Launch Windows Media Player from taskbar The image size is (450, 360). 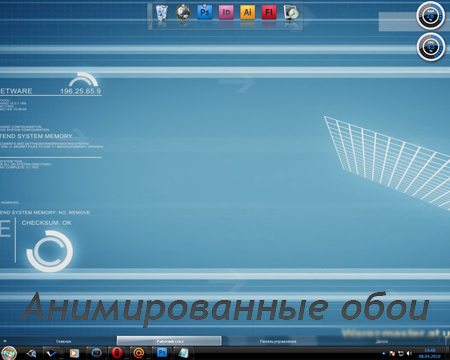(74, 353)
